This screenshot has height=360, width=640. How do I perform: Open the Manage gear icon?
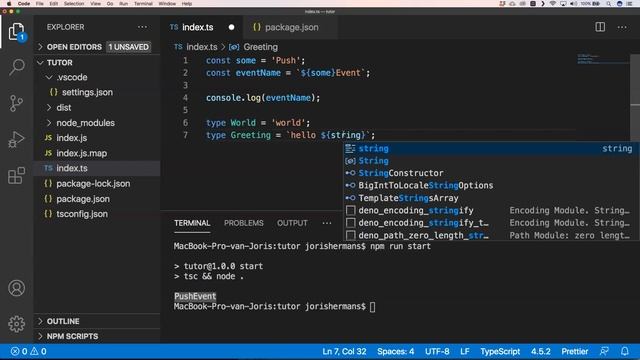(x=16, y=324)
